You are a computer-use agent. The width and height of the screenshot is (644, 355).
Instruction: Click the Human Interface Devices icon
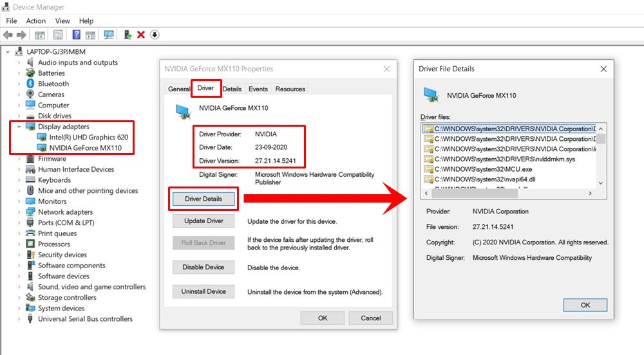point(30,169)
